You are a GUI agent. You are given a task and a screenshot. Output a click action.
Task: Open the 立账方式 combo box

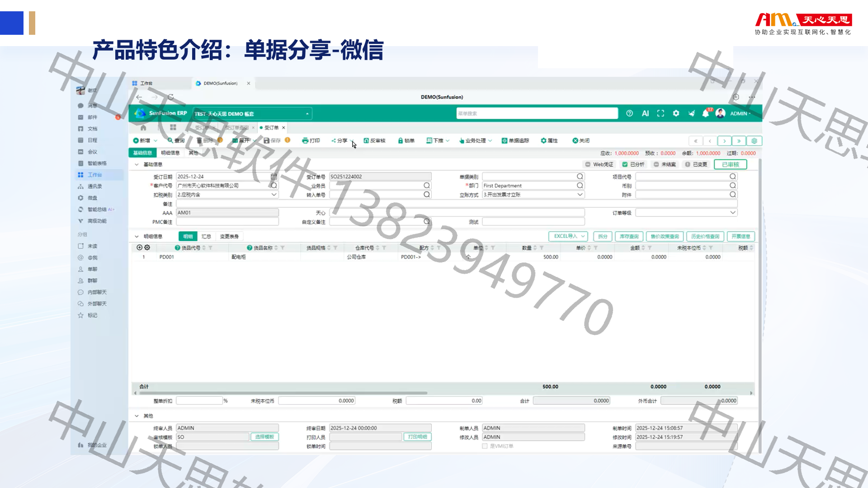(x=533, y=195)
